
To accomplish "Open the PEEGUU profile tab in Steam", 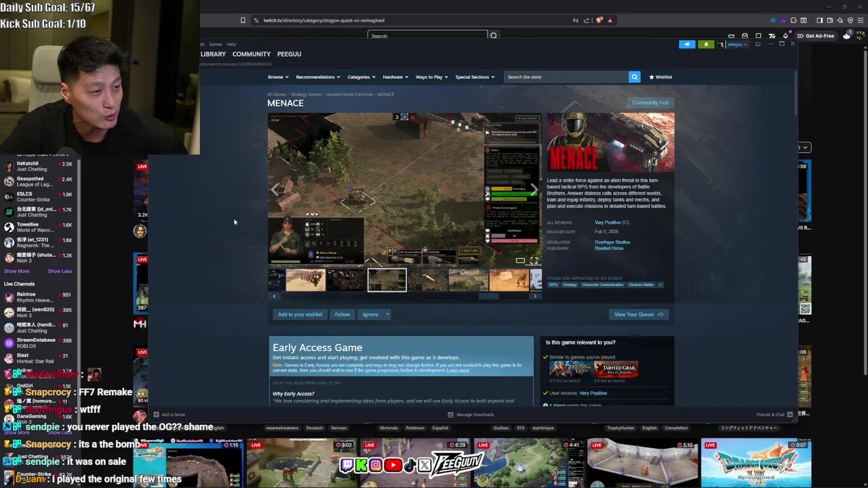I will pyautogui.click(x=289, y=54).
